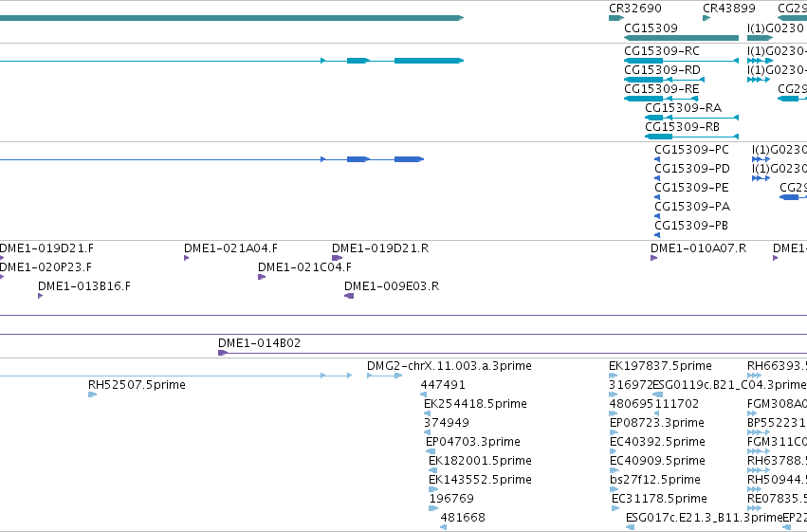Select the bs27f12.5prime EST
Image resolution: width=807 pixels, height=532 pixels.
click(x=654, y=480)
